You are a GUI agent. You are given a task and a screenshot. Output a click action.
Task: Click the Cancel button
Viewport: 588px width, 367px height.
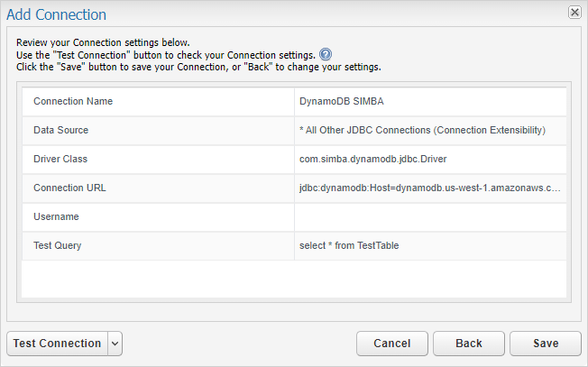[x=392, y=344]
